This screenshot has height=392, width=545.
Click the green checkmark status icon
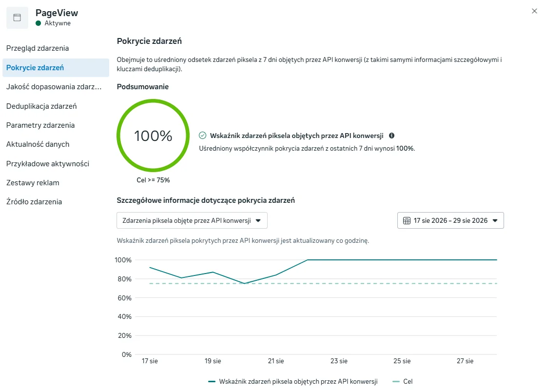coord(203,136)
